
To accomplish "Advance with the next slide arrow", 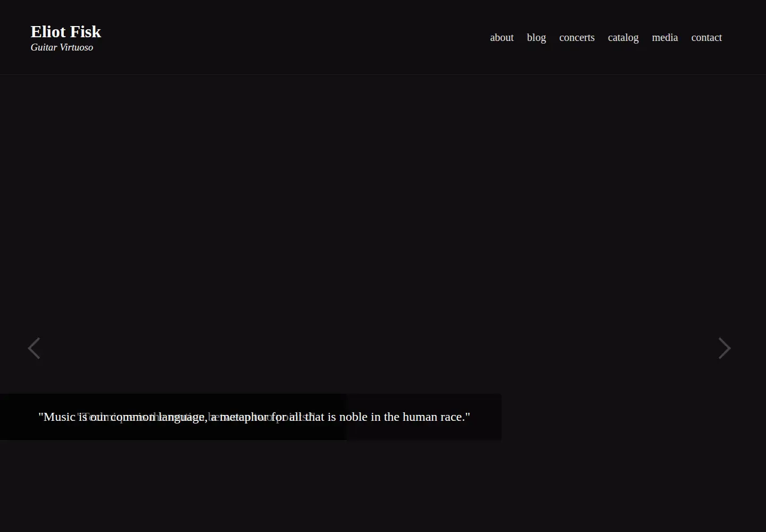I will click(725, 348).
